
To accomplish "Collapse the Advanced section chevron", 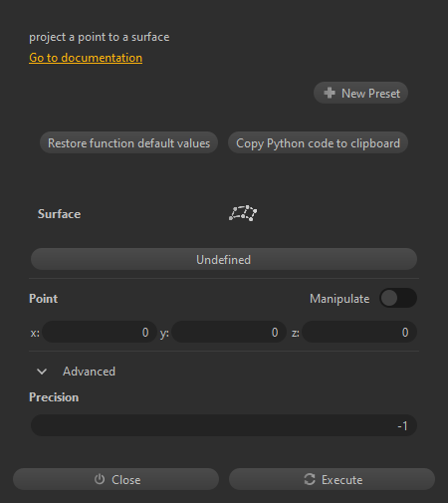I will pyautogui.click(x=42, y=372).
